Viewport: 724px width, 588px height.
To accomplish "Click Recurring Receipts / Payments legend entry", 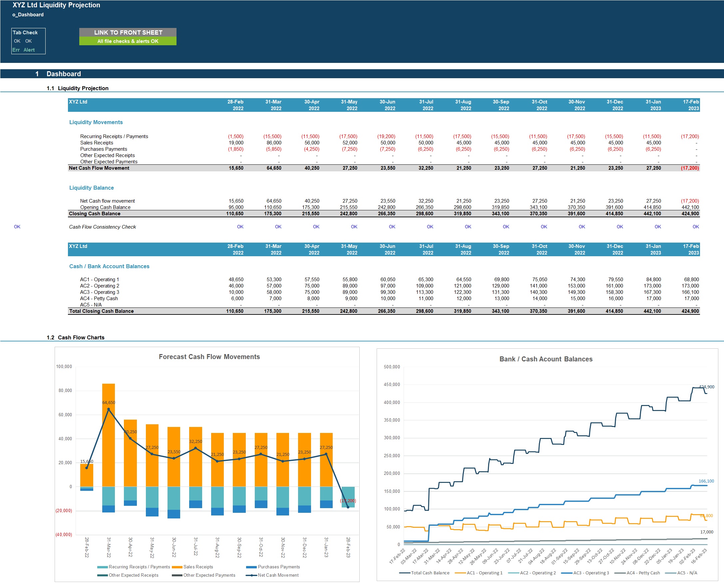I will coord(139,567).
